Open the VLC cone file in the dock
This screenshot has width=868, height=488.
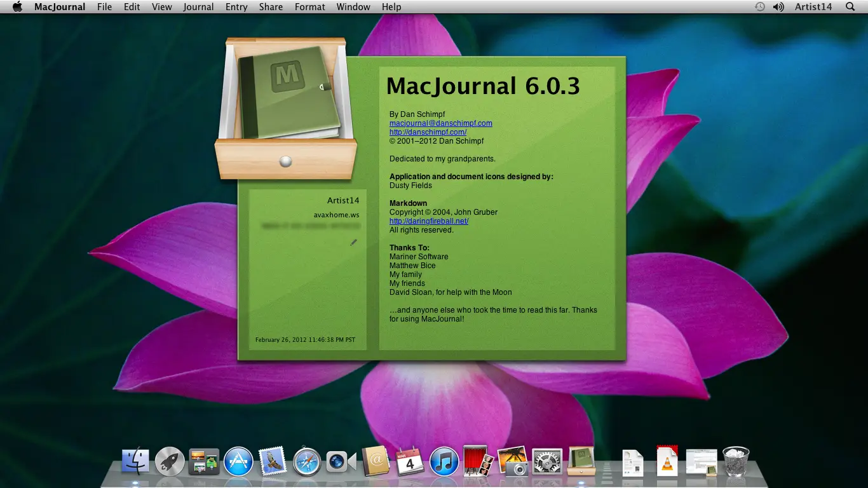coord(667,461)
